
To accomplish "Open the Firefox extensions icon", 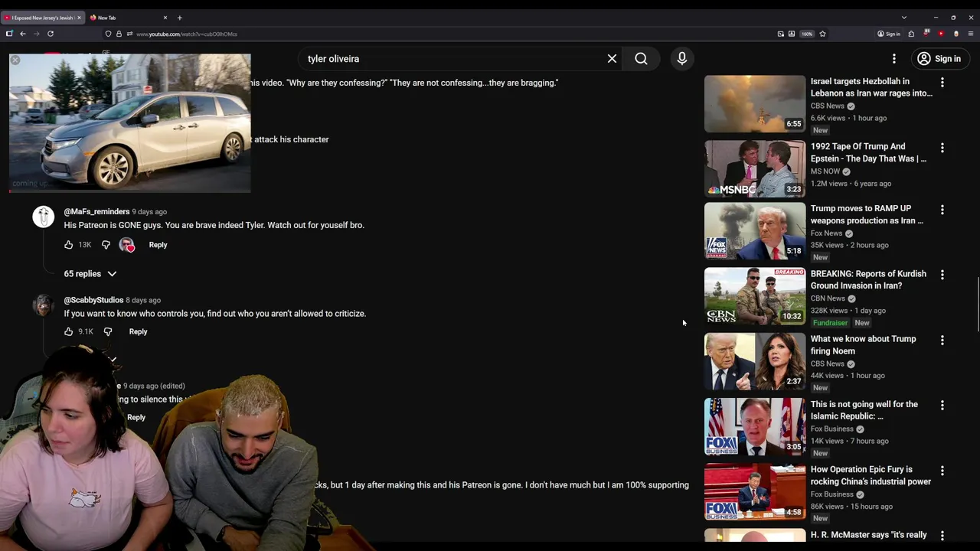I will (911, 34).
